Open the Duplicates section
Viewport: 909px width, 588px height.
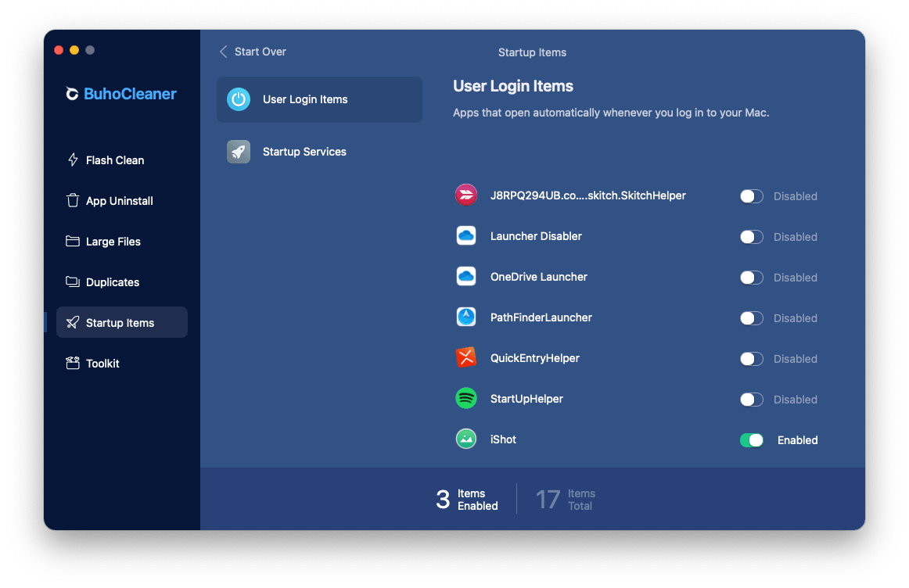pos(122,281)
